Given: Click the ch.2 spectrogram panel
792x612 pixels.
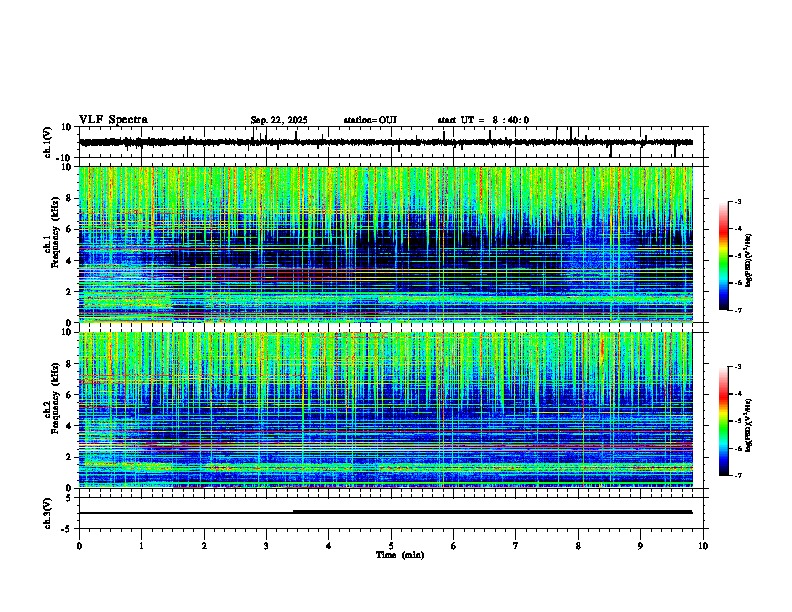Looking at the screenshot, I should coord(386,410).
